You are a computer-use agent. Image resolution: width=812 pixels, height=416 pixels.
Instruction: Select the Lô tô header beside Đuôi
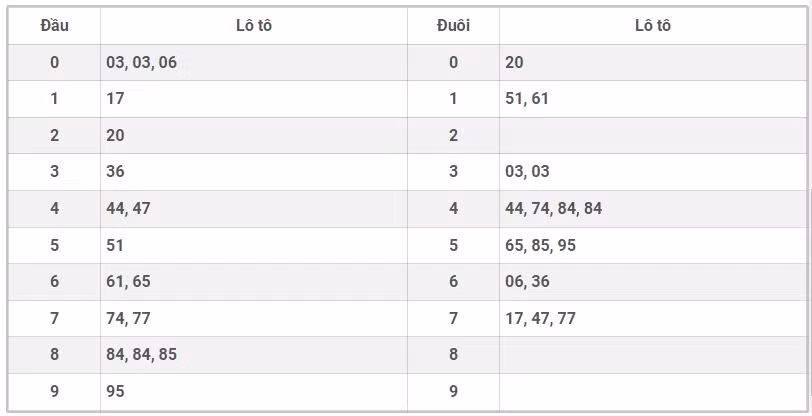click(x=652, y=25)
